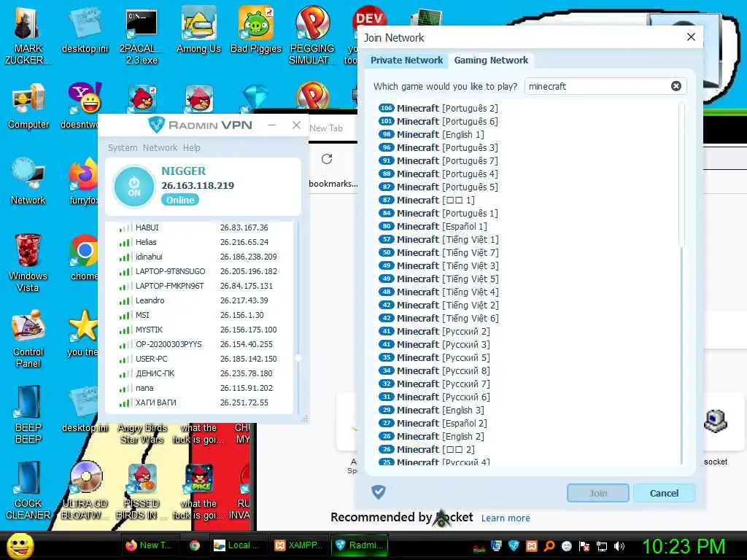The height and width of the screenshot is (560, 747).
Task: Select Minecraft [Português 2] network
Action: tap(438, 108)
